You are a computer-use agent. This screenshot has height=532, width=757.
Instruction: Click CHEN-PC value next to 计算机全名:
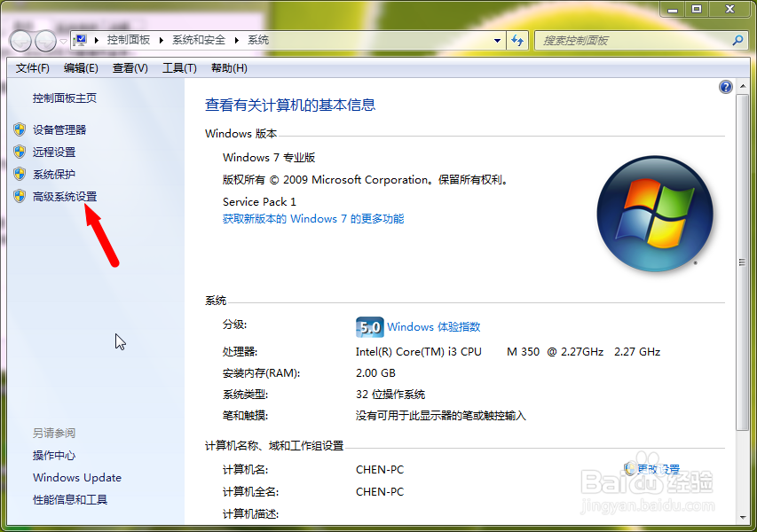380,491
